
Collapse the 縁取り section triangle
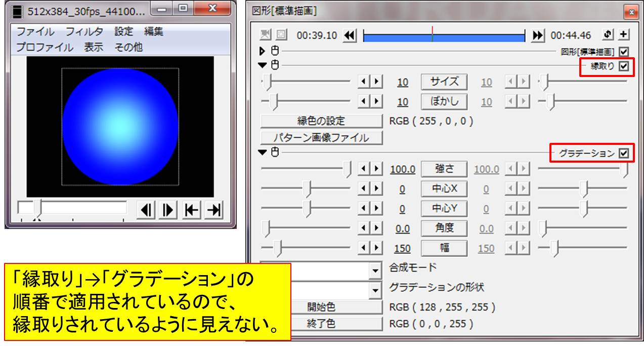[263, 65]
